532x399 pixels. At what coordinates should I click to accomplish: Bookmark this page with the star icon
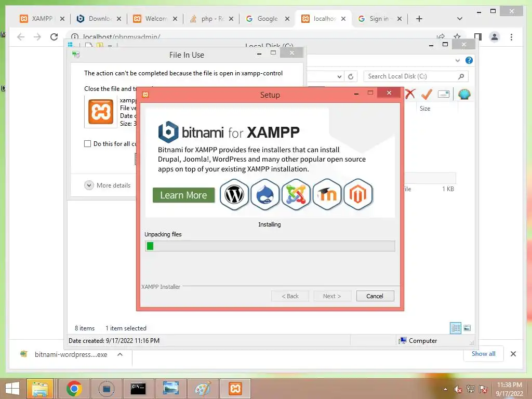(x=457, y=36)
